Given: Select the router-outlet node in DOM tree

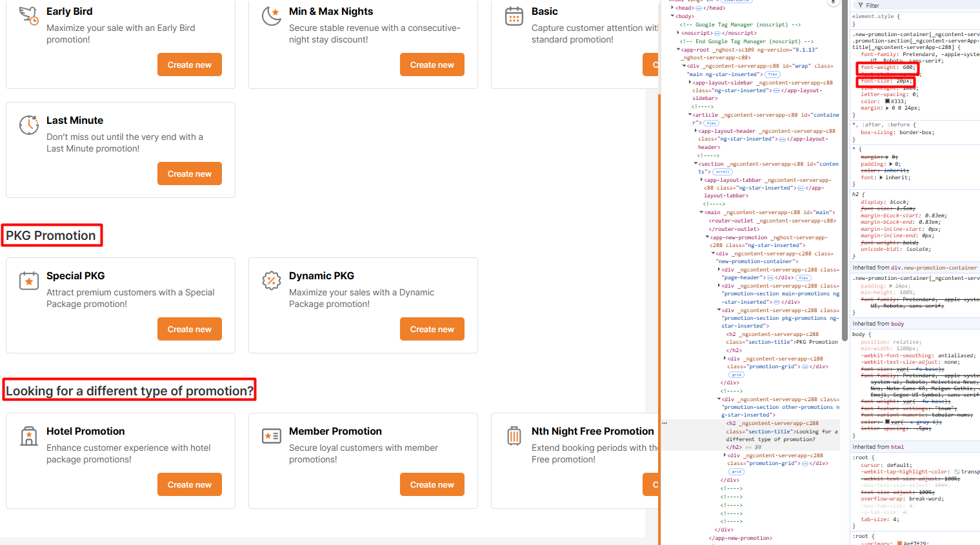Looking at the screenshot, I should [772, 224].
